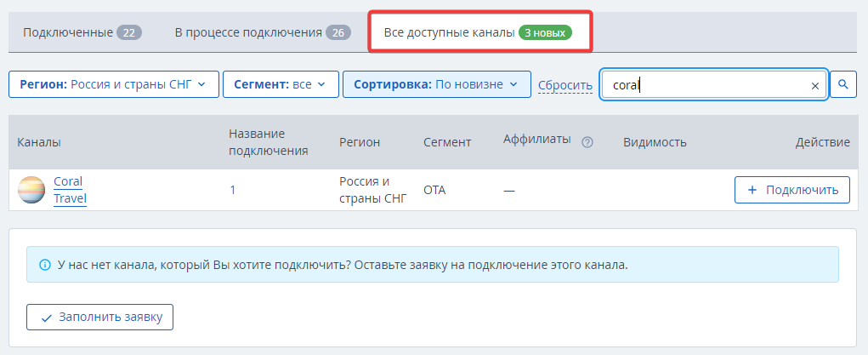
Task: Click the info icon in the blue notice
Action: 45,265
